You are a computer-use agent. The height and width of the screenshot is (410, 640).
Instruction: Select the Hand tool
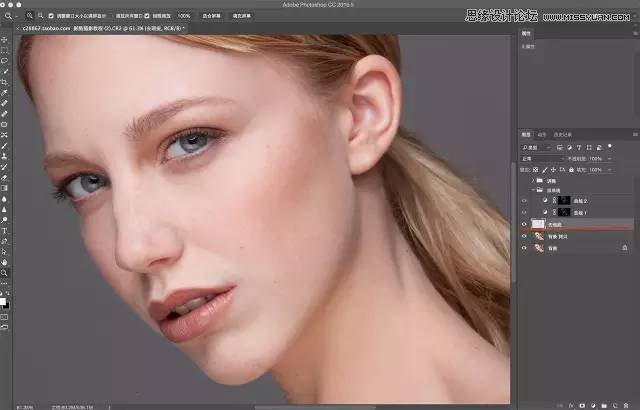5,261
